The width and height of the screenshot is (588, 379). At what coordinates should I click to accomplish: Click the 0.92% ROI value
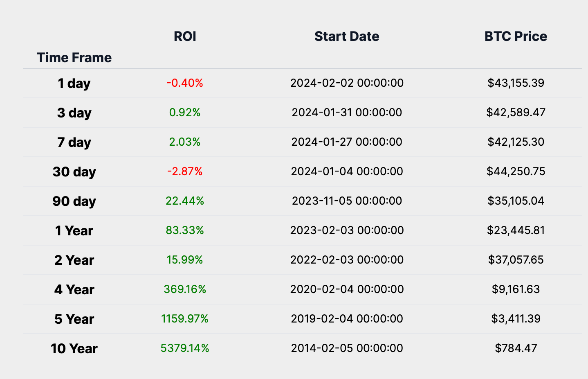click(185, 113)
